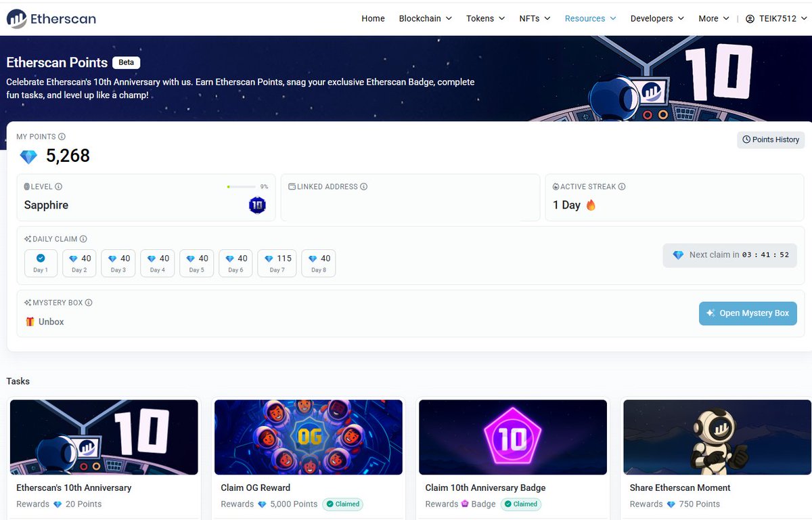This screenshot has height=520, width=812.
Task: Open the Etherscan's 10th Anniversary task thumbnail
Action: [104, 437]
